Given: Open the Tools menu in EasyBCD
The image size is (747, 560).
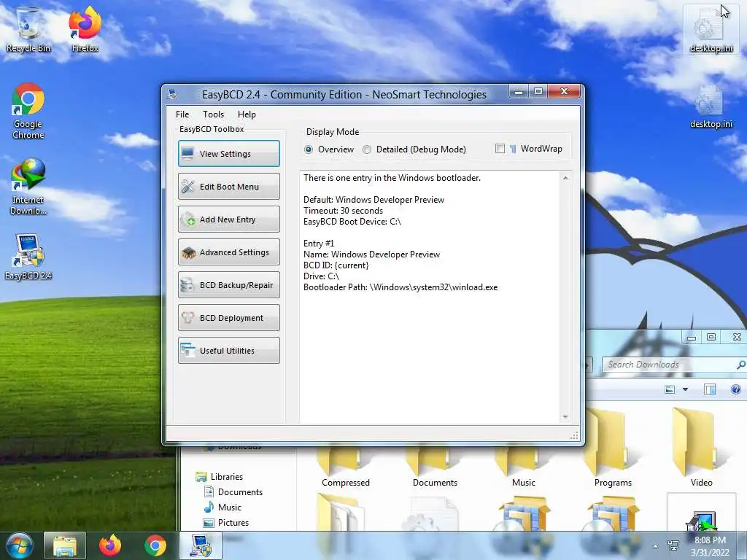Looking at the screenshot, I should coord(213,114).
